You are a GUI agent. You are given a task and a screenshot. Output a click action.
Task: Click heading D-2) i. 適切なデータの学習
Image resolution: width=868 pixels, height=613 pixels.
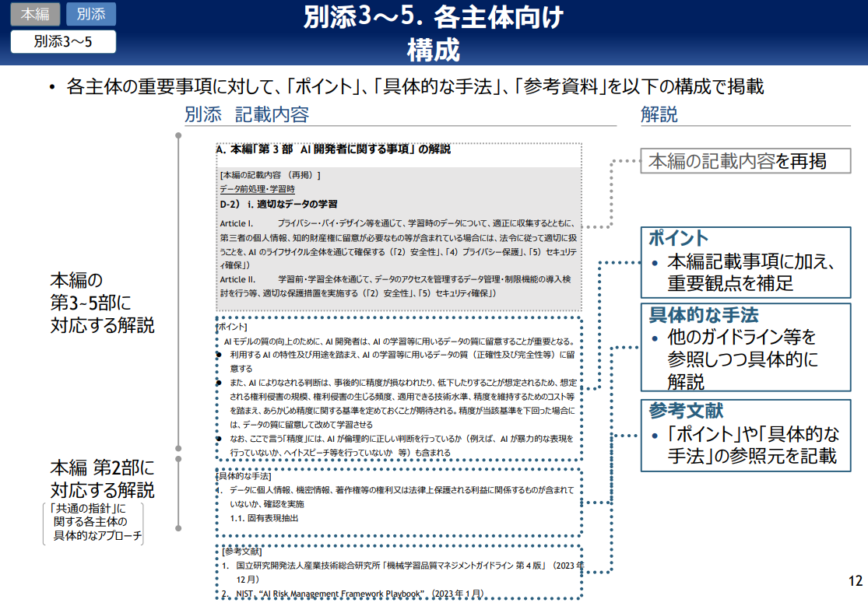click(x=279, y=204)
